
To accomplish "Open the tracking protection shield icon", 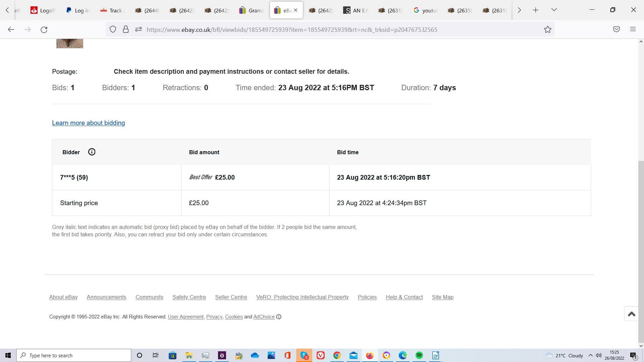I will coord(113,29).
